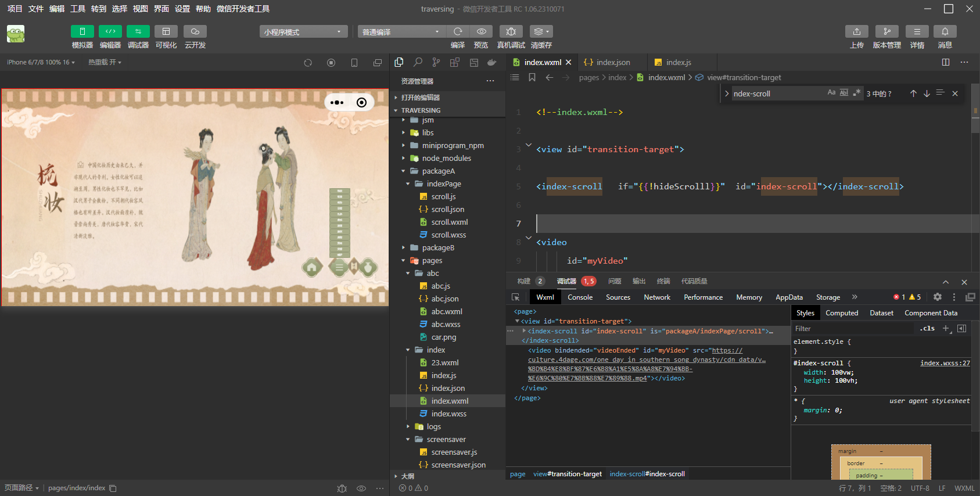Screen dimensions: 980x496
Task: Click the .cls button in the Styles pane
Action: tap(927, 329)
